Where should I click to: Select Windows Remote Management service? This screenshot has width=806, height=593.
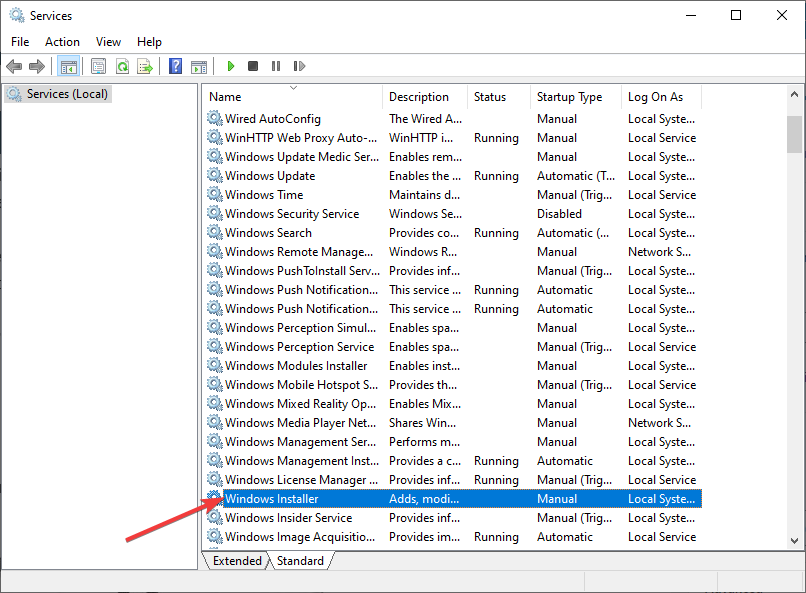tap(453, 252)
